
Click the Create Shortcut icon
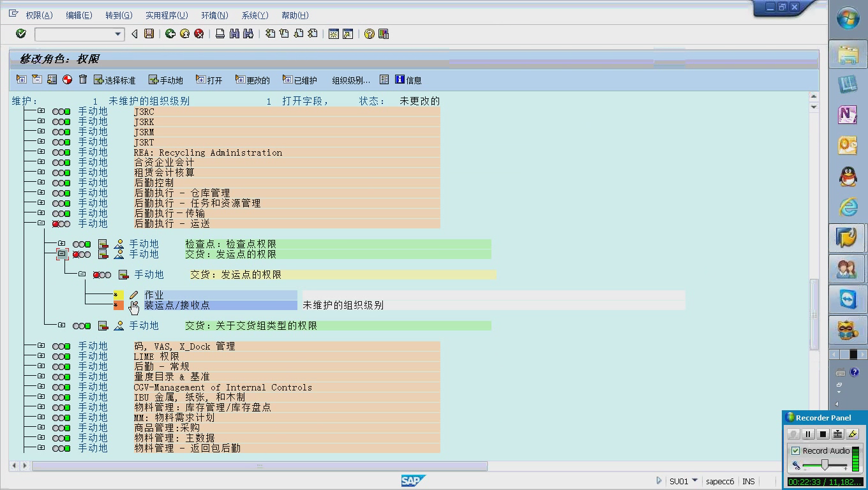point(348,34)
